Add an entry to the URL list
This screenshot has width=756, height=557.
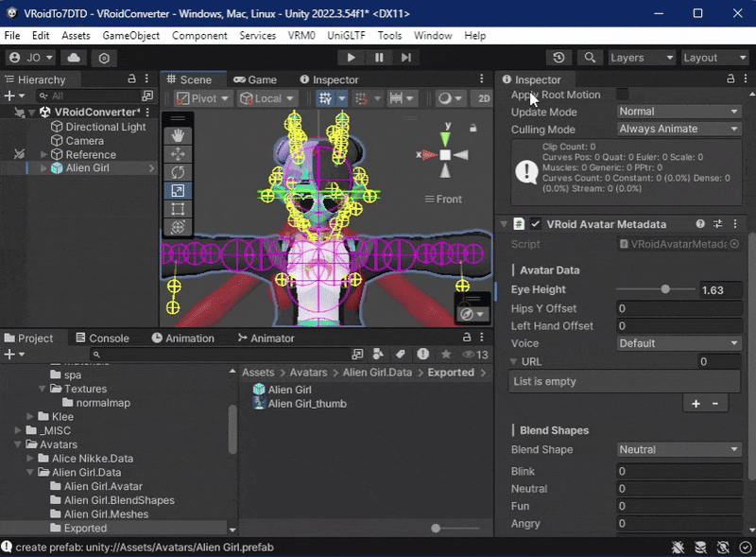click(x=696, y=404)
